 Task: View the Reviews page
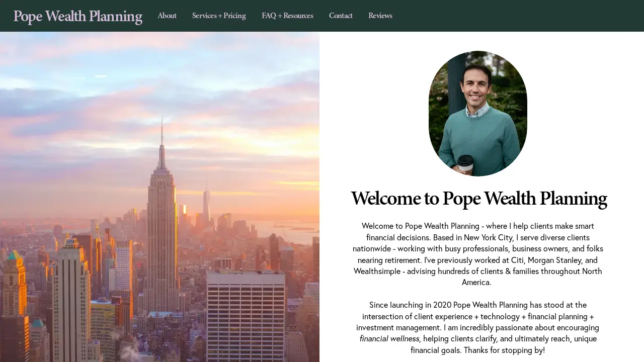[380, 16]
